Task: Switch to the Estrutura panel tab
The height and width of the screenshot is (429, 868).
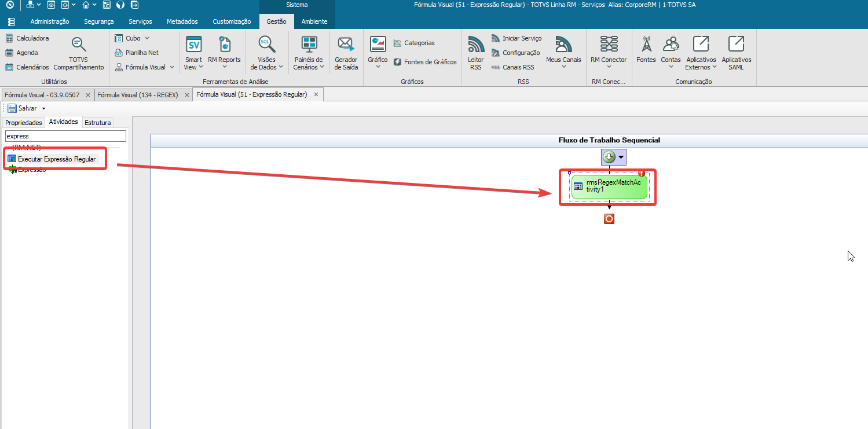Action: click(x=97, y=123)
